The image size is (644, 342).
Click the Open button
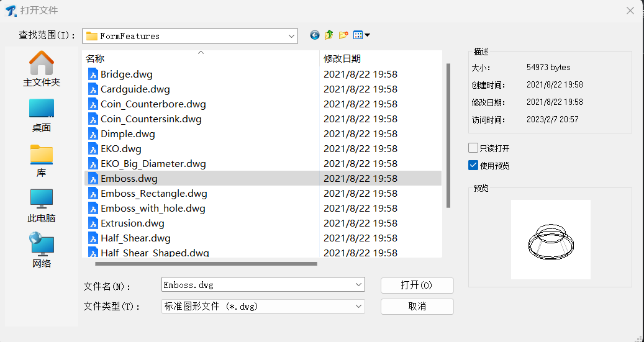417,285
